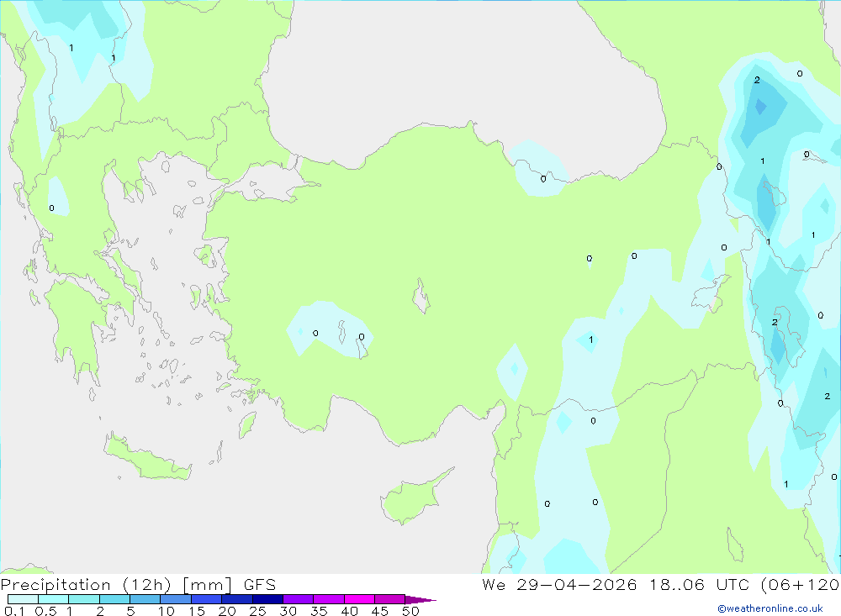The width and height of the screenshot is (841, 616).
Task: Click the 35–40 mm purple legend swatch
Action: [329, 599]
